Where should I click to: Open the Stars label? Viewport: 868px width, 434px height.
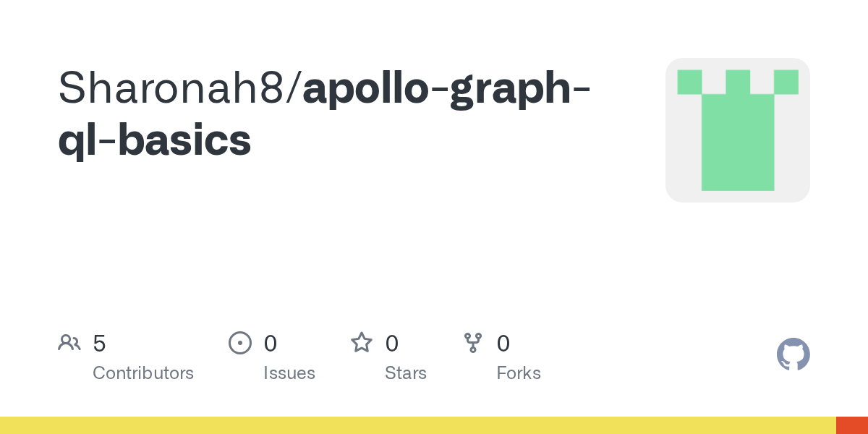pos(406,373)
